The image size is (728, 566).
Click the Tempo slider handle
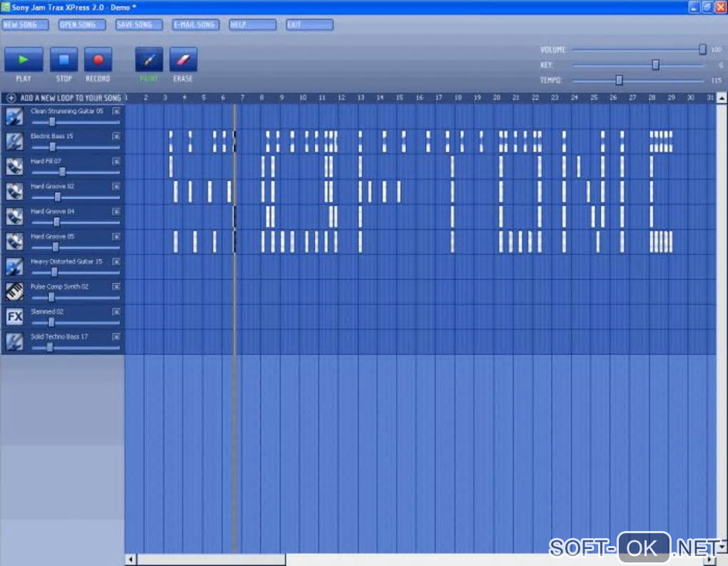tap(619, 81)
